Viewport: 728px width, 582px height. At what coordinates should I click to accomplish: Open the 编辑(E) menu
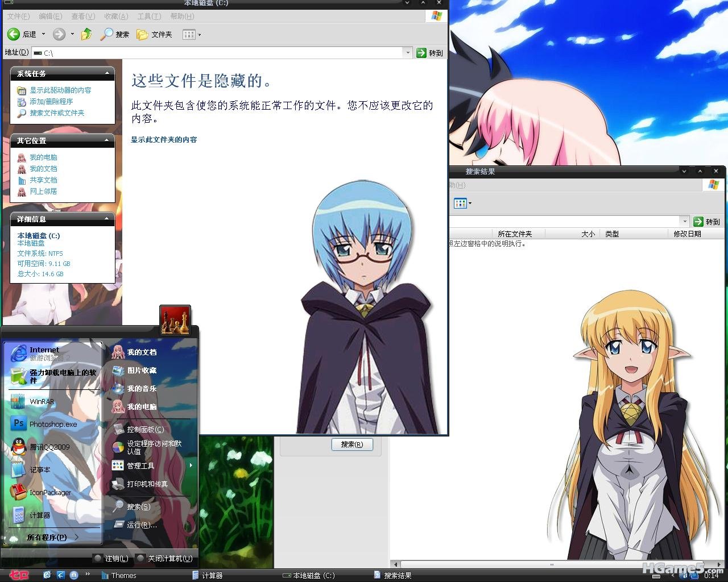click(x=50, y=16)
